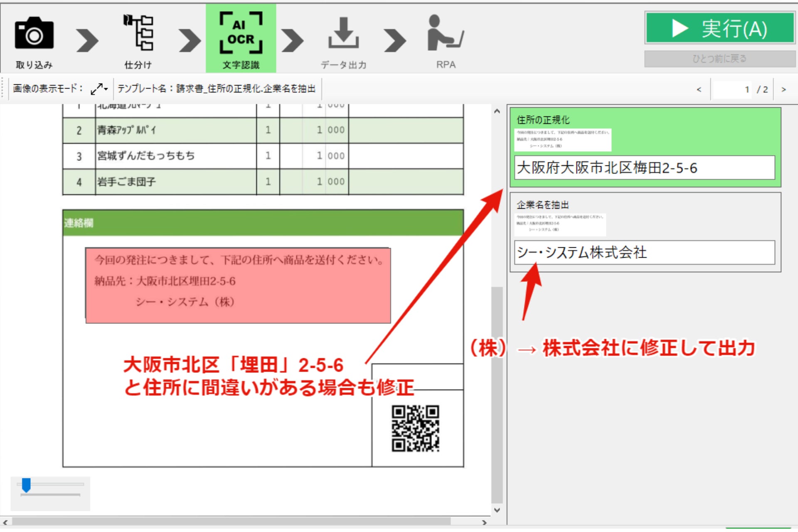
Task: Open the データ出力 download icon
Action: pyautogui.click(x=343, y=33)
